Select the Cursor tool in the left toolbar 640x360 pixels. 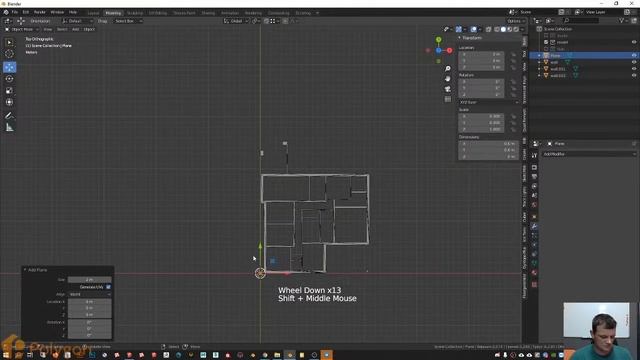point(9,54)
